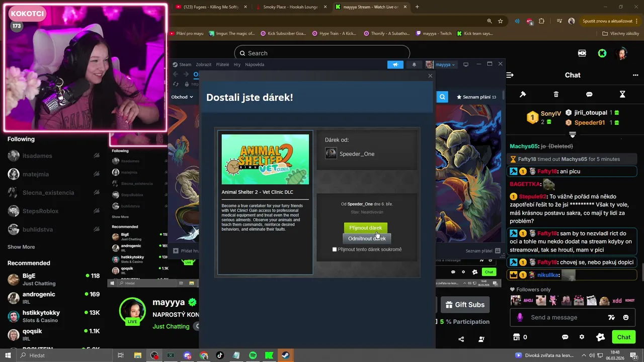Click the Kick search field
The image size is (644, 362).
(x=322, y=53)
